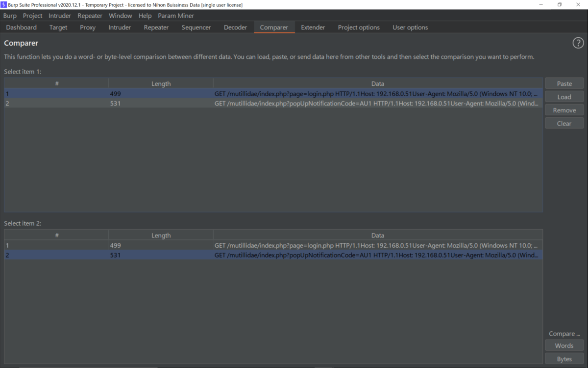Open the Repeater menu in menu bar
The image size is (588, 368).
[x=90, y=16]
